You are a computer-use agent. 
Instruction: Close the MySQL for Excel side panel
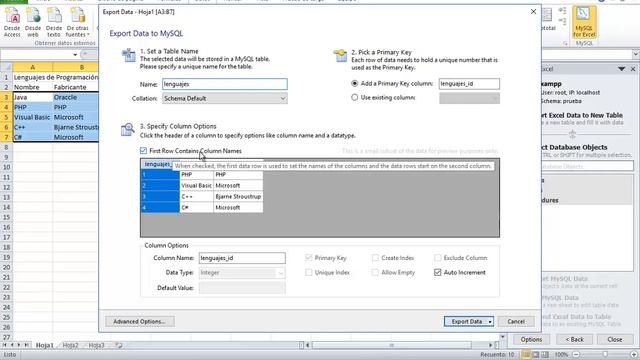(633, 69)
